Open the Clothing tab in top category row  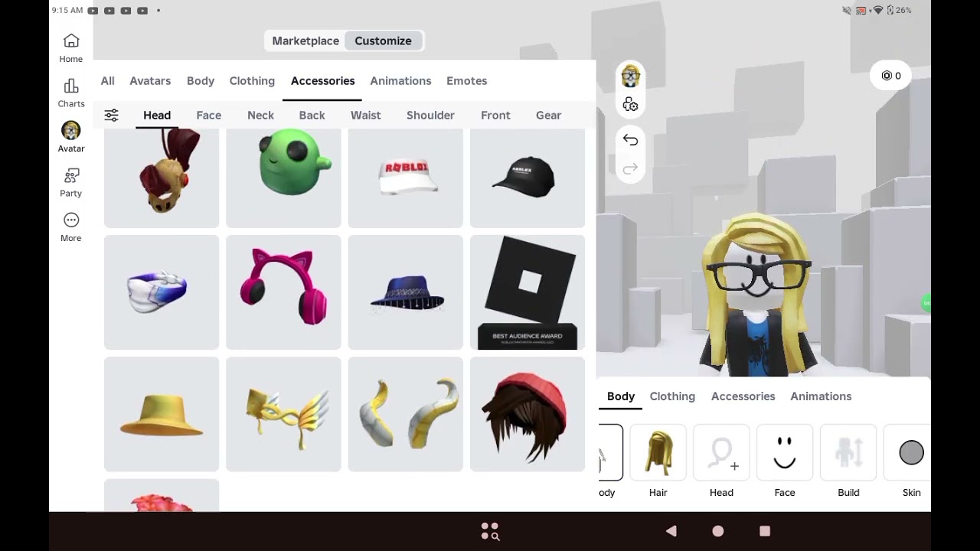pos(252,81)
